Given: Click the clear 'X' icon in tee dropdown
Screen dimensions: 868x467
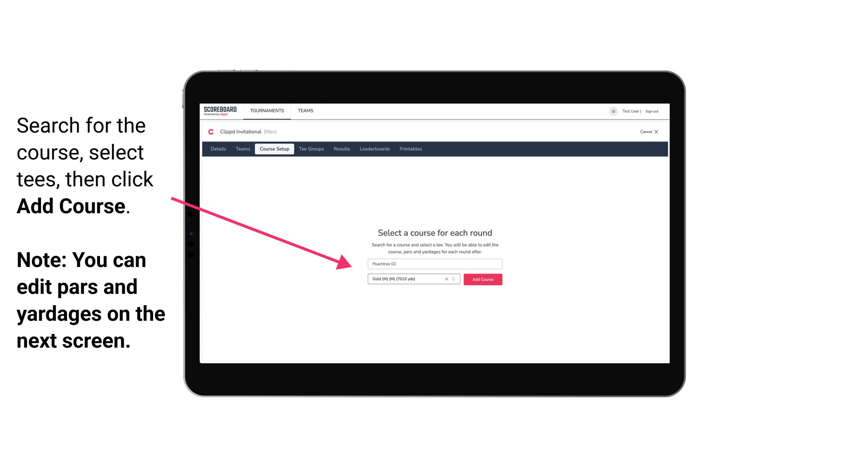Looking at the screenshot, I should (446, 279).
